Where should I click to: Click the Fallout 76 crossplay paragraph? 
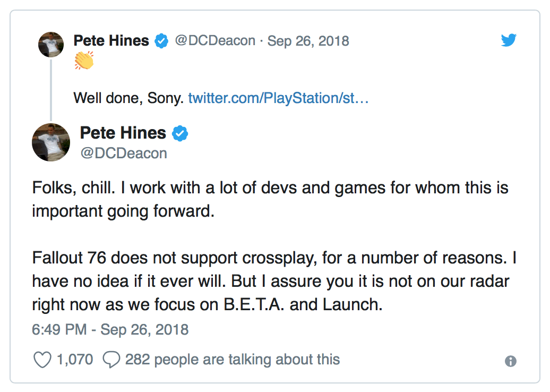point(274,281)
